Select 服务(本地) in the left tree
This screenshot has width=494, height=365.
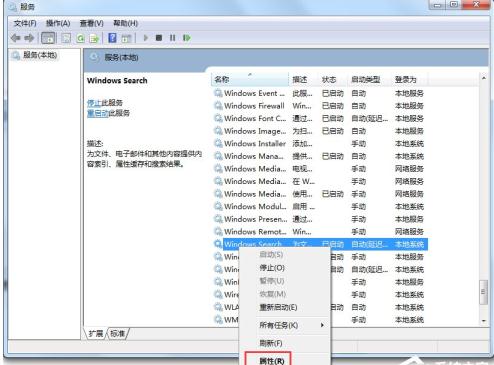(40, 55)
